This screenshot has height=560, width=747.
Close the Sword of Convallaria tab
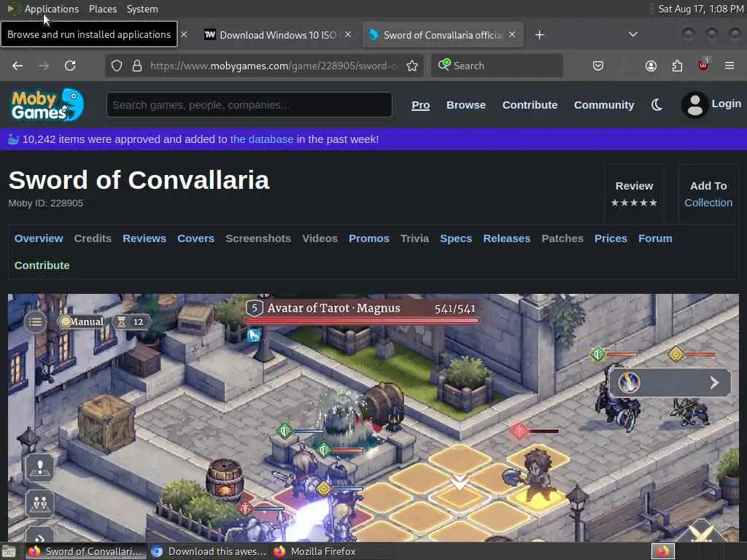click(512, 34)
